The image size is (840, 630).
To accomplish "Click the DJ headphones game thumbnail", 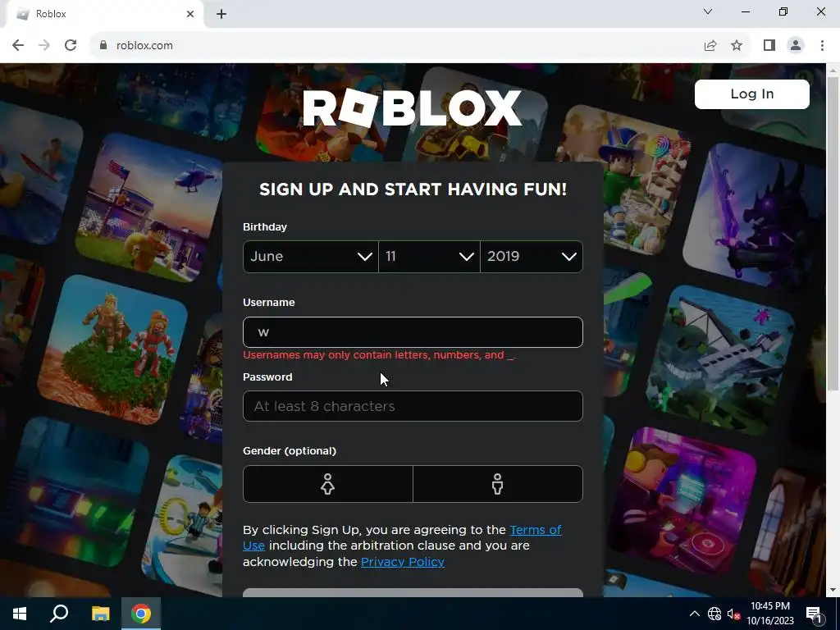I will click(x=683, y=500).
